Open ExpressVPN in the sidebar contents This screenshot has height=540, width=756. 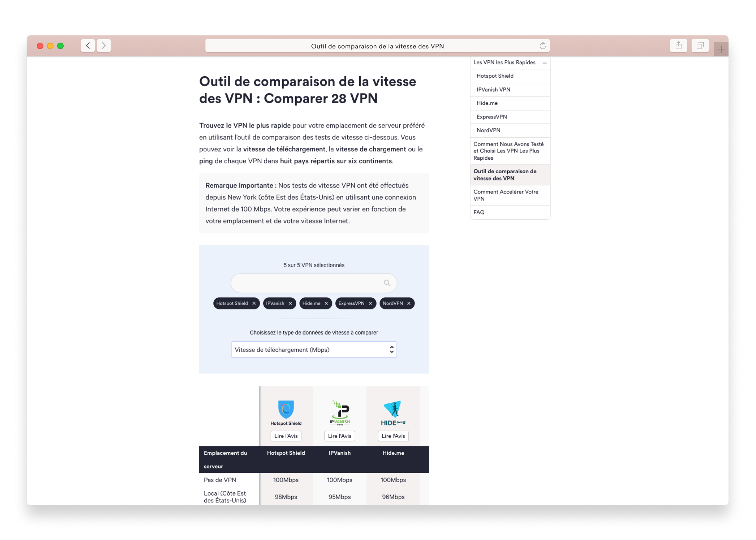tap(510, 117)
